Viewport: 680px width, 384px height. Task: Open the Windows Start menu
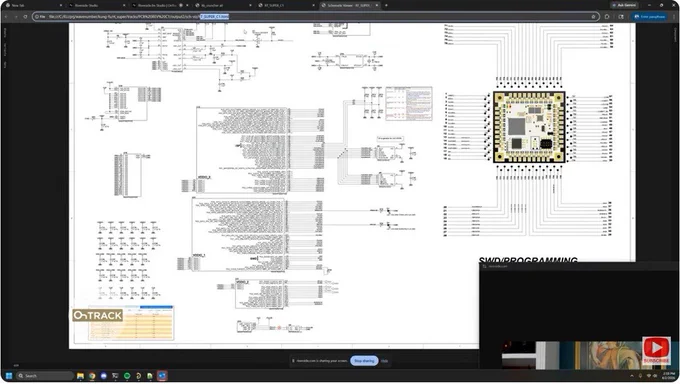tap(9, 375)
